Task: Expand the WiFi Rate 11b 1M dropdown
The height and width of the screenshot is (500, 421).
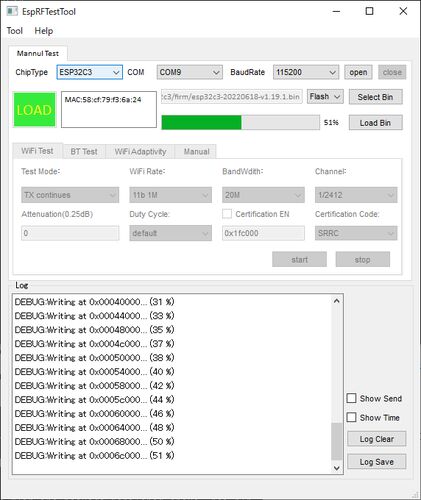Action: pos(170,195)
